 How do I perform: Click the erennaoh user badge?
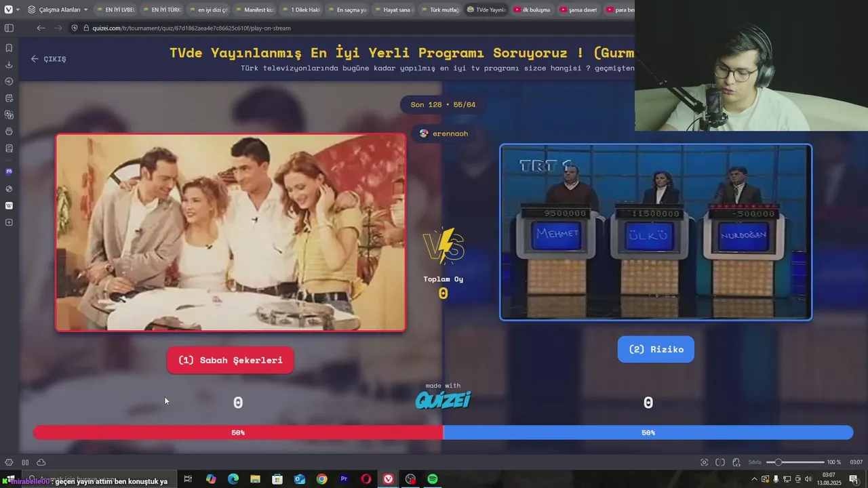(x=443, y=134)
